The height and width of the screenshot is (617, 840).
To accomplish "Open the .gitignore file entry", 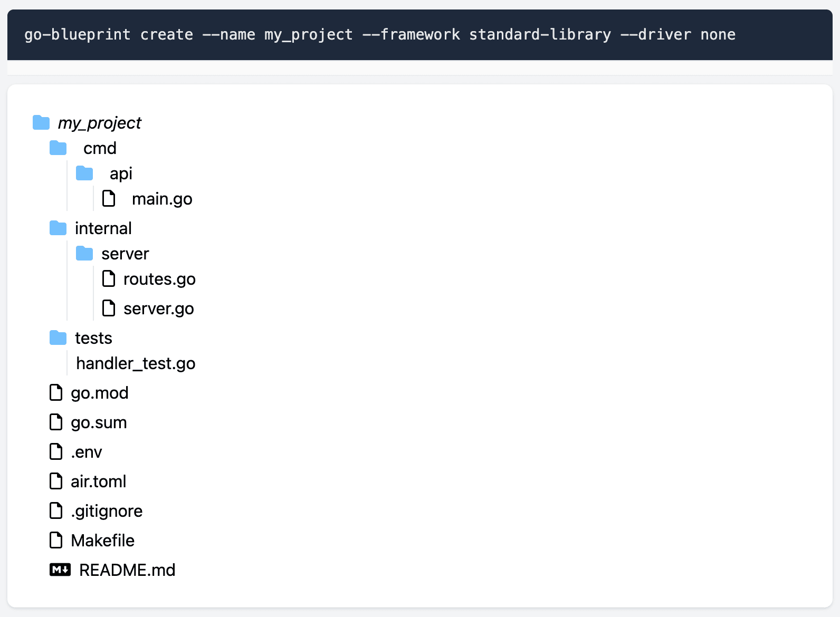I will point(107,511).
